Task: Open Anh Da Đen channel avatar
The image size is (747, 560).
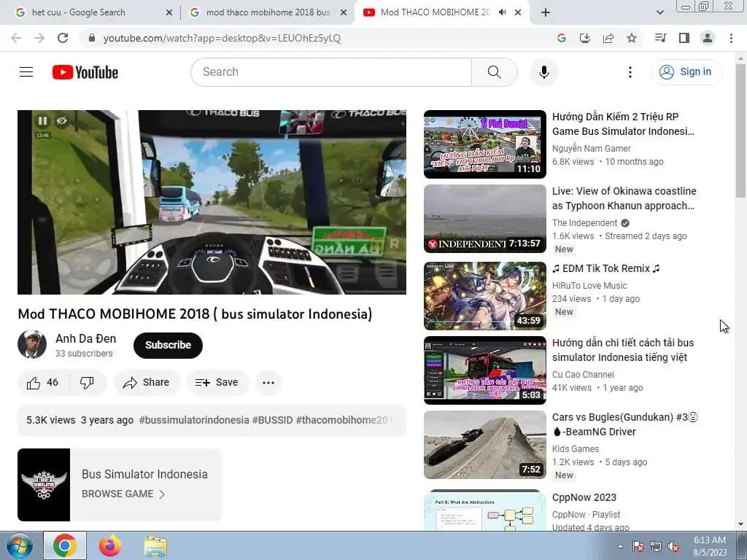Action: [x=32, y=344]
